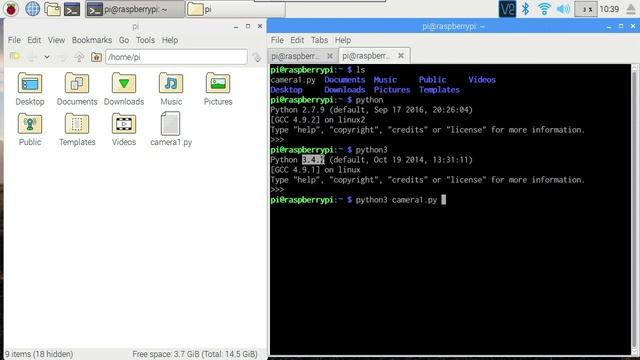Image resolution: width=640 pixels, height=360 pixels.
Task: Switch to pi file manager taskbar button
Action: (x=235, y=9)
